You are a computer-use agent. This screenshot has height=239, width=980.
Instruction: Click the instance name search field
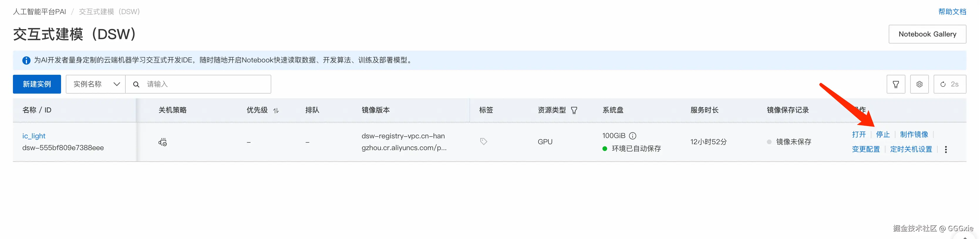tap(206, 84)
